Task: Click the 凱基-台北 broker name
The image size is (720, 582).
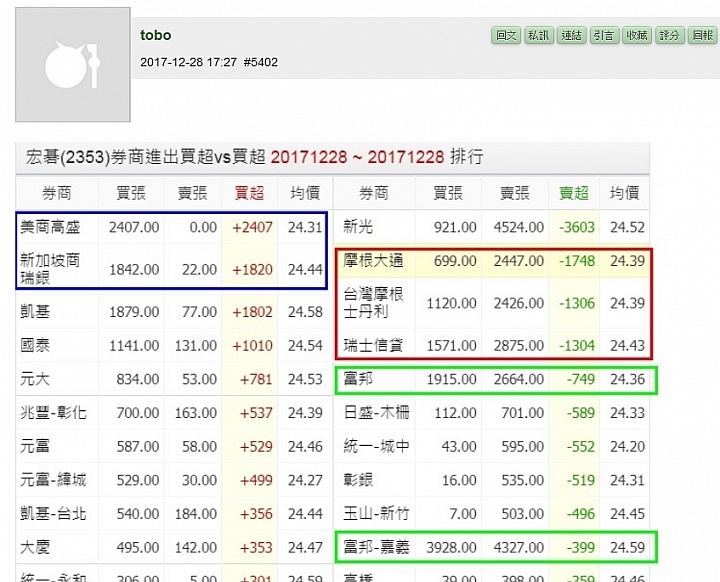Action: coord(53,514)
